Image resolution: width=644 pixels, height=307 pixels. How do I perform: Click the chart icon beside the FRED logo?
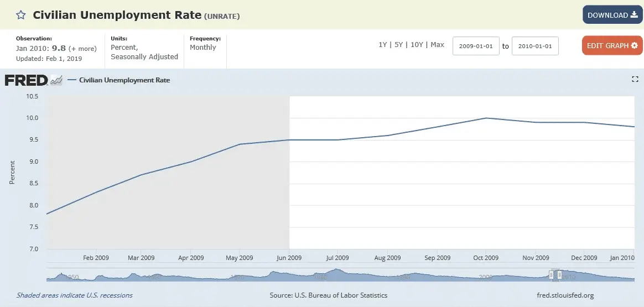click(56, 80)
